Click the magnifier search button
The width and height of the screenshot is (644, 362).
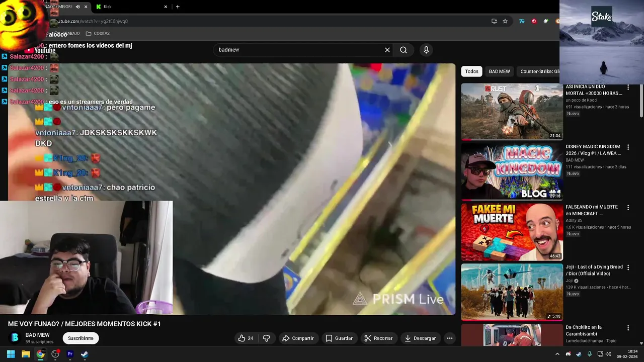tap(404, 50)
